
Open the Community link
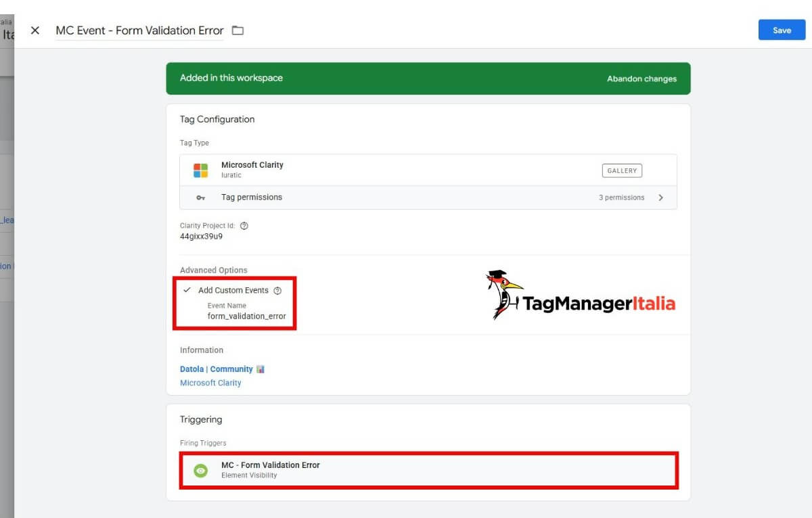[232, 369]
